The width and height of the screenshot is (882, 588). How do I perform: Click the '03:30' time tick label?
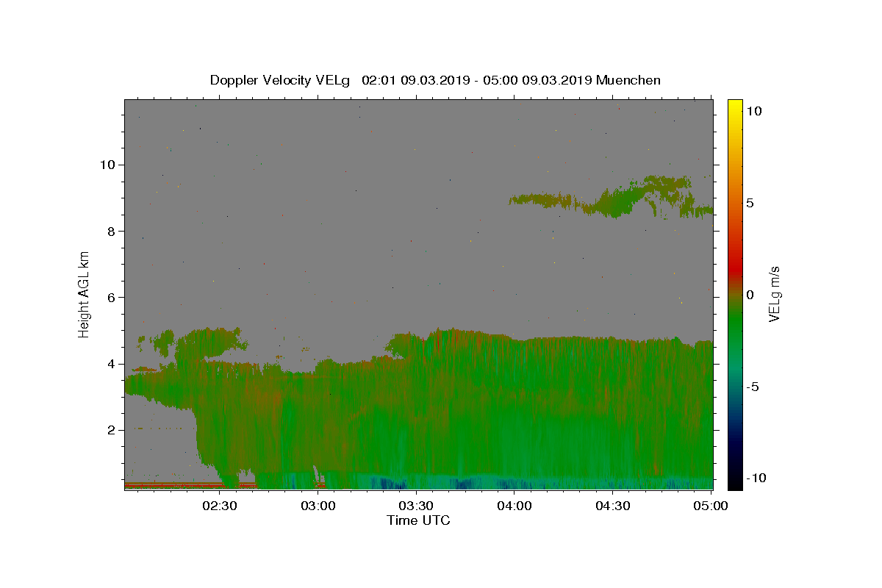[x=416, y=506]
